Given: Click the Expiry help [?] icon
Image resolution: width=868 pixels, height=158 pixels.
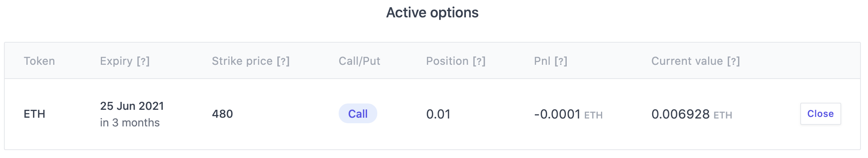Looking at the screenshot, I should click(143, 61).
